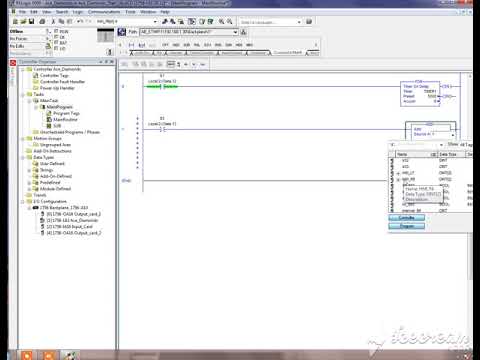Viewport: 480px width, 360px height.
Task: Click the red Controller Organizer icon
Action: [x=13, y=62]
